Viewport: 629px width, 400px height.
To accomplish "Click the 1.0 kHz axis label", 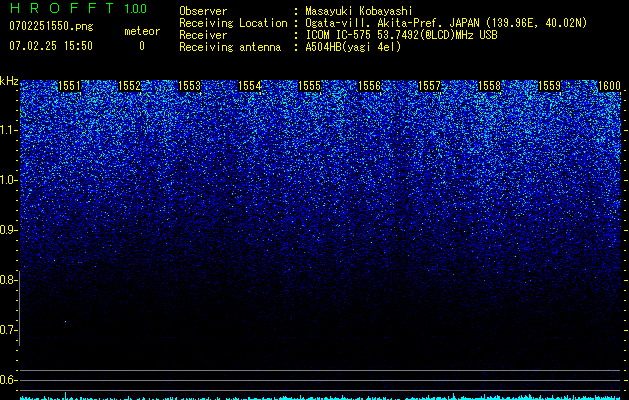I will (x=8, y=180).
